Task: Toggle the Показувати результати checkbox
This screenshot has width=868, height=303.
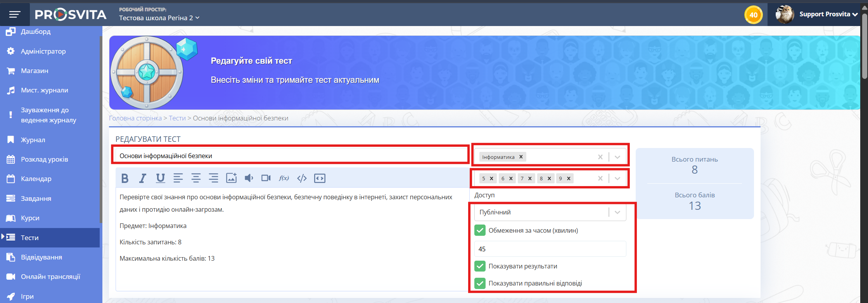Action: 480,266
